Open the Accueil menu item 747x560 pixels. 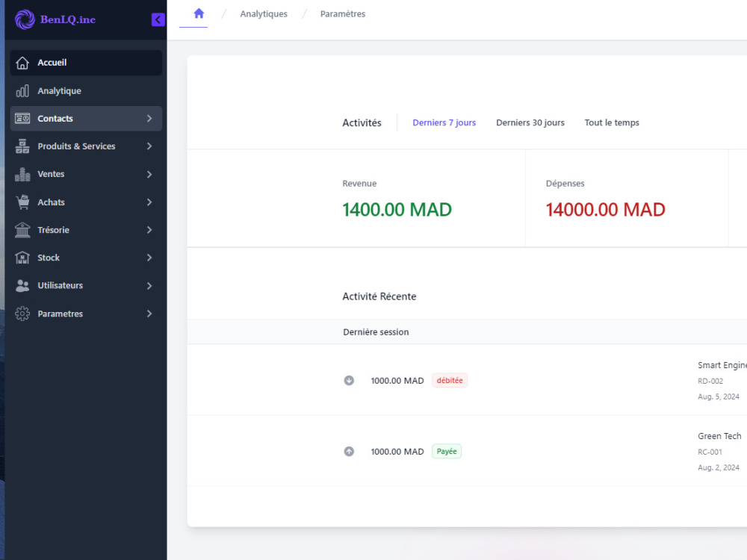tap(86, 63)
